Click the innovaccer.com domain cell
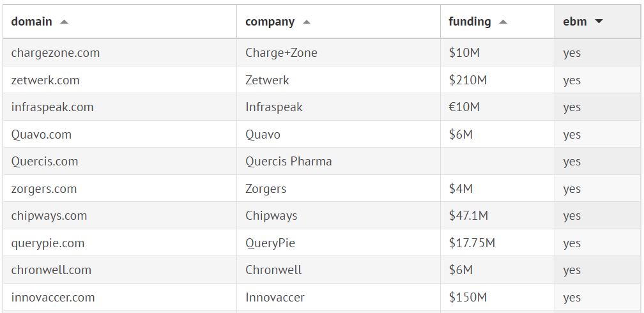The height and width of the screenshot is (313, 644). (53, 298)
